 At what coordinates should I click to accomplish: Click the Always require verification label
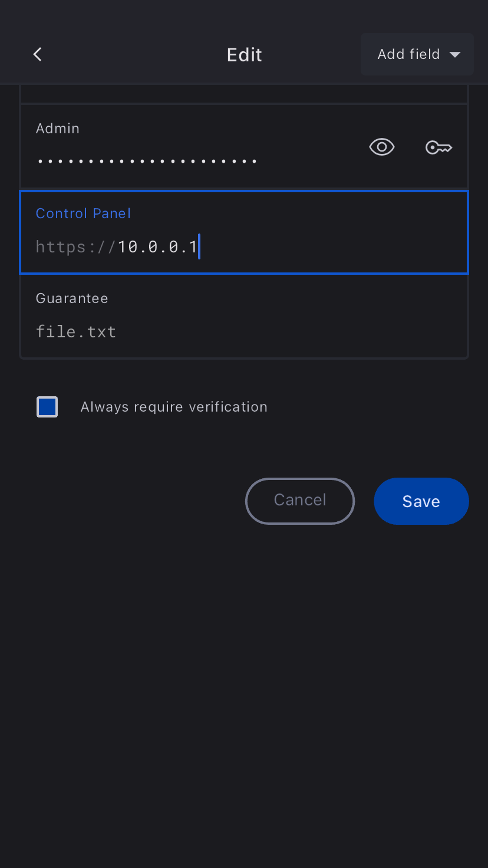click(x=174, y=407)
